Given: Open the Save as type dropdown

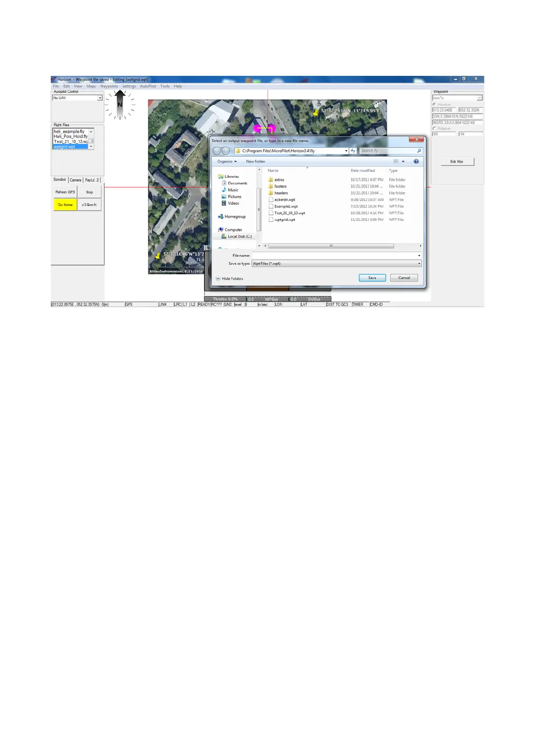Looking at the screenshot, I should (x=336, y=264).
